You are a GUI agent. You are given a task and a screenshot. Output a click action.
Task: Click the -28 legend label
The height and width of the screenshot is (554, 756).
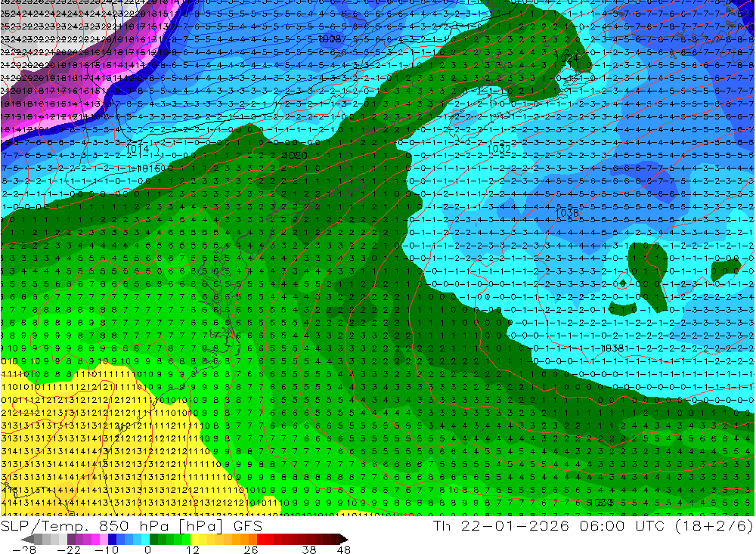[x=24, y=549]
